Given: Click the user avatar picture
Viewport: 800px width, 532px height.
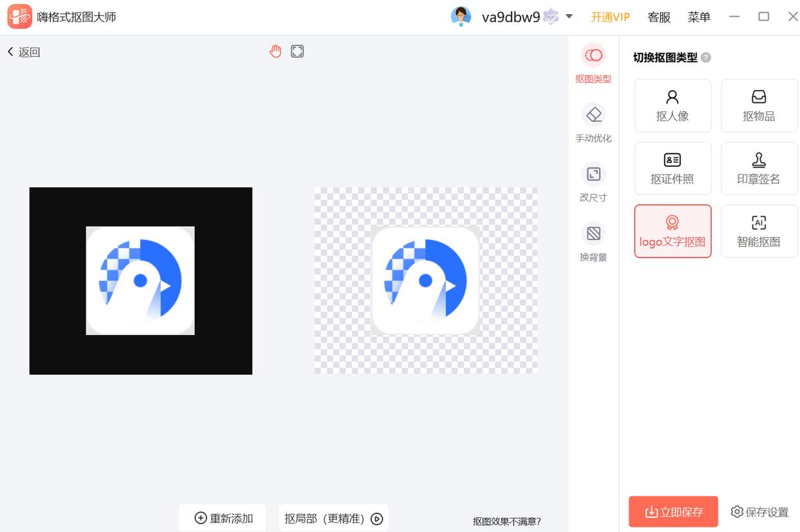Looking at the screenshot, I should (461, 17).
